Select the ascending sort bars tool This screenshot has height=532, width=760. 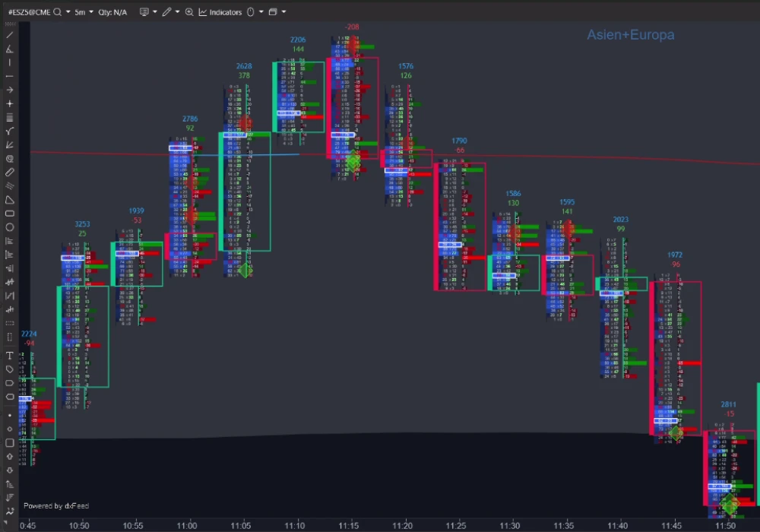tap(9, 483)
